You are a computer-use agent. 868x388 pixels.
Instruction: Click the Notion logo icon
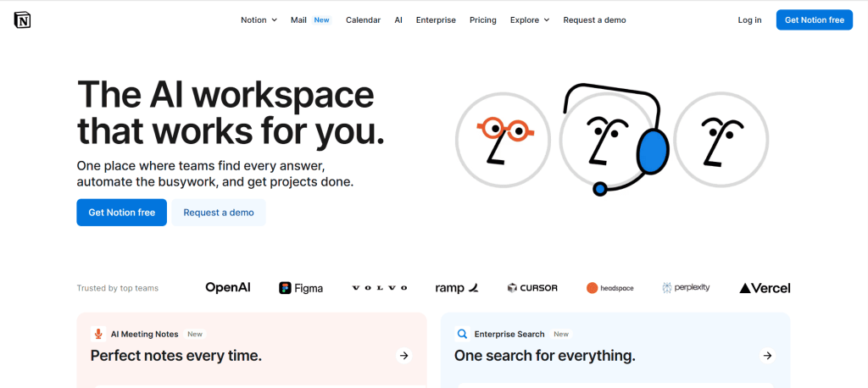[x=22, y=19]
